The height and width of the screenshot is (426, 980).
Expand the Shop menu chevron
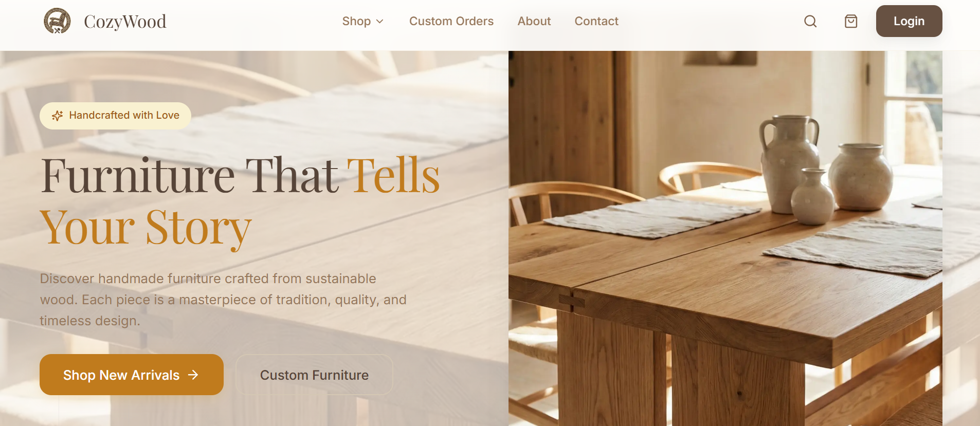(x=380, y=21)
